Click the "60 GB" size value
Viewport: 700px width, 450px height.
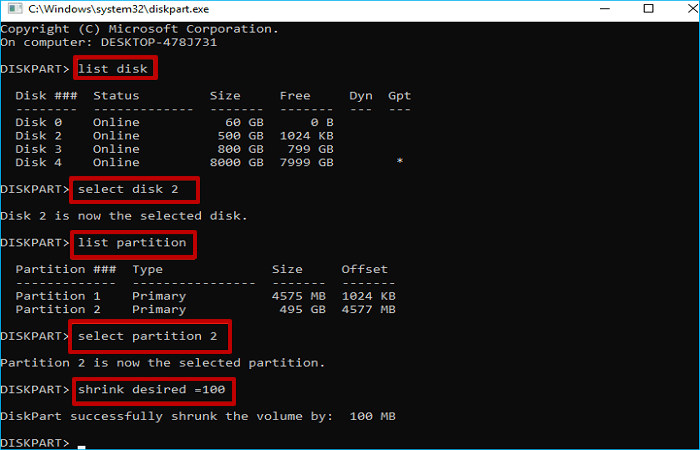pyautogui.click(x=244, y=122)
